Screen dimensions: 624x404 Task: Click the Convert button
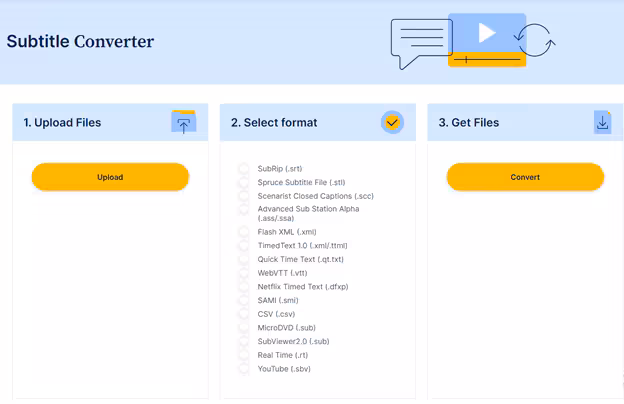[525, 177]
